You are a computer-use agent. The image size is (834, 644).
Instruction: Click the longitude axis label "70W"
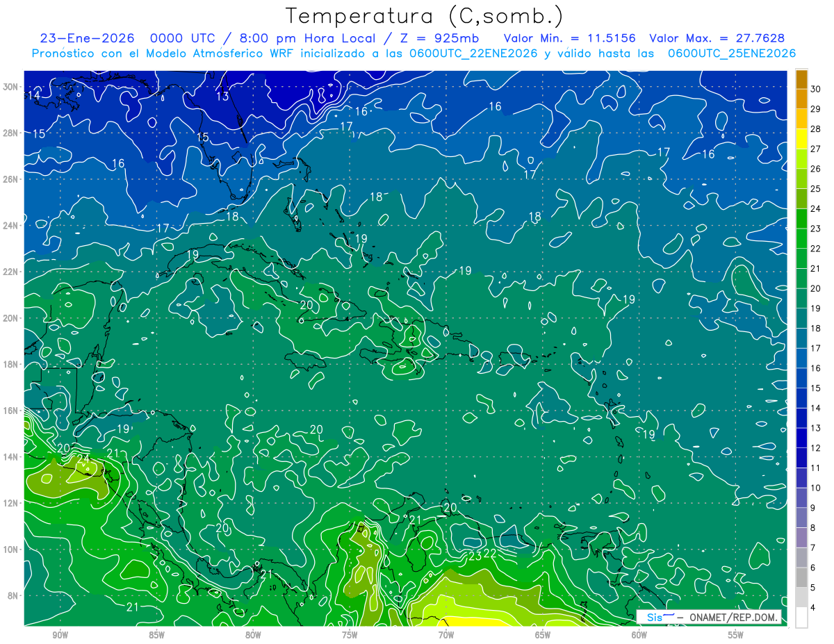(446, 635)
